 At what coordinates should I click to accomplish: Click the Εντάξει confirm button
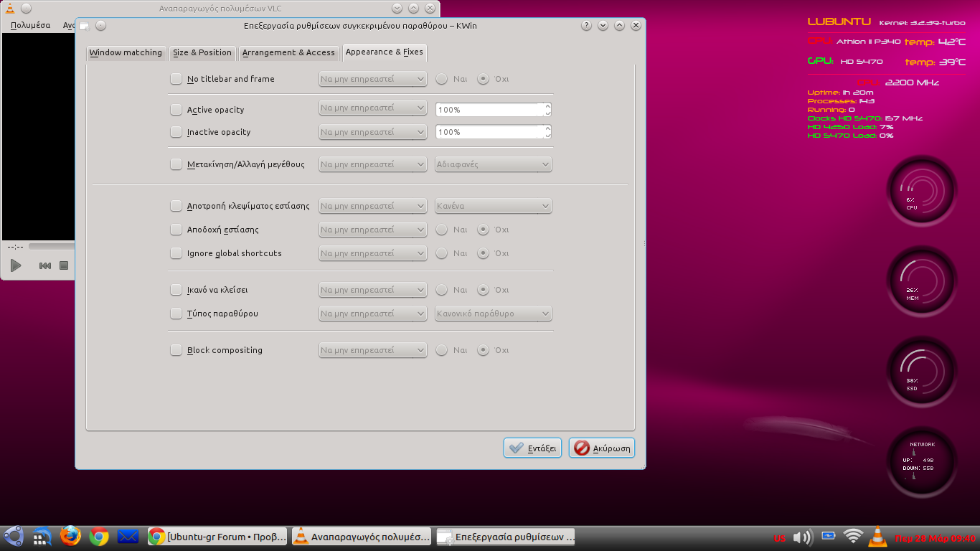[532, 448]
